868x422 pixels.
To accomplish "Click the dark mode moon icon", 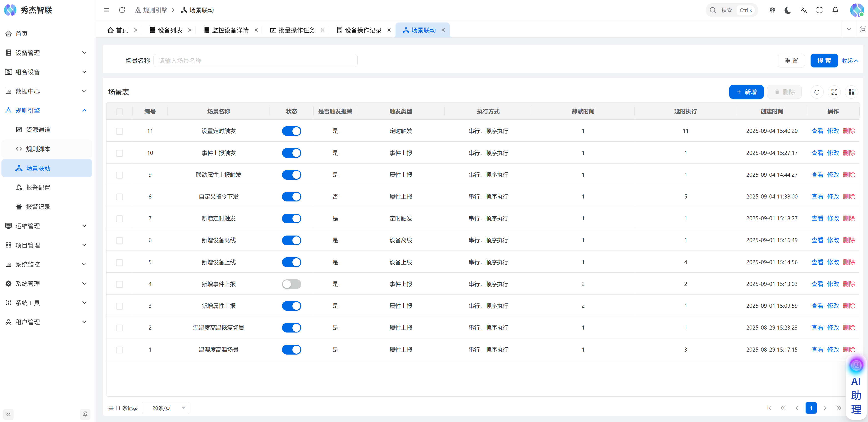I will pos(787,10).
